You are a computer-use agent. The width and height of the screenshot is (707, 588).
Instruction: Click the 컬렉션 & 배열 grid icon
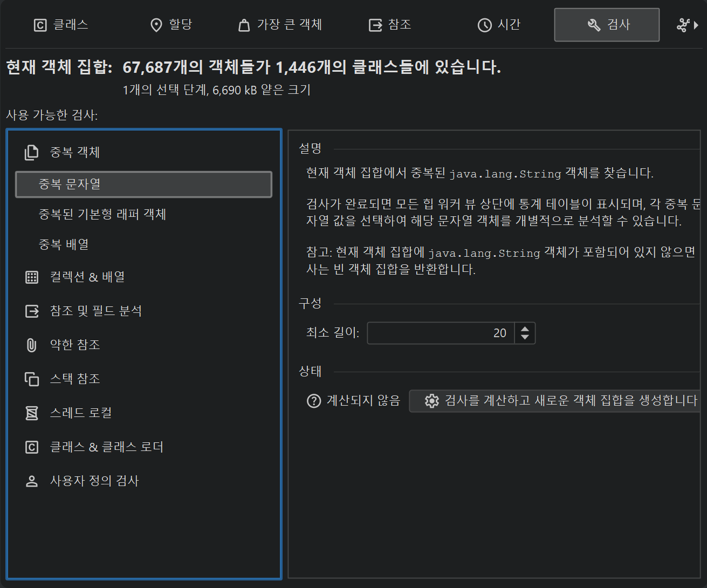[32, 277]
